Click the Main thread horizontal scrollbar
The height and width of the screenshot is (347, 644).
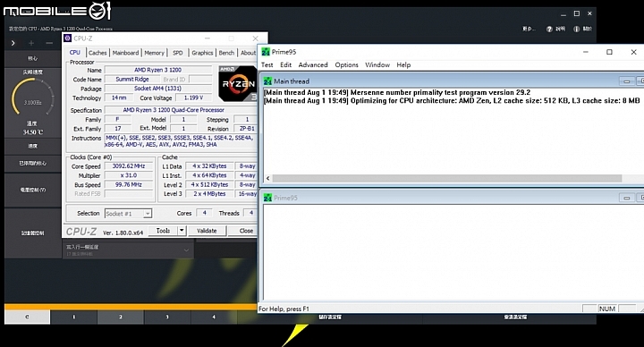pyautogui.click(x=447, y=178)
